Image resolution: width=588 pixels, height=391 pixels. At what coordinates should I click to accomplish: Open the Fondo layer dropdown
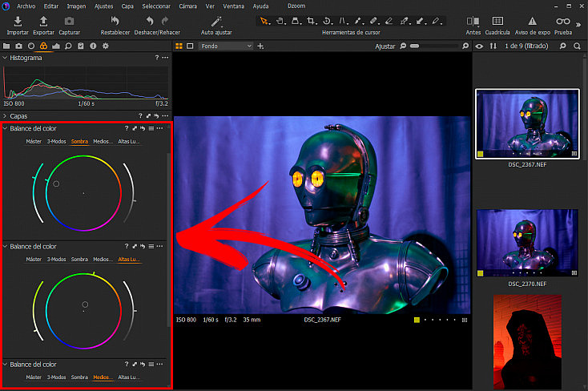[x=226, y=46]
